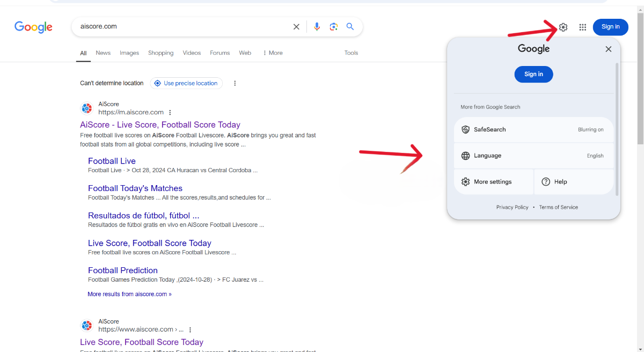This screenshot has height=352, width=644.
Task: Close the quick settings panel
Action: tap(608, 49)
